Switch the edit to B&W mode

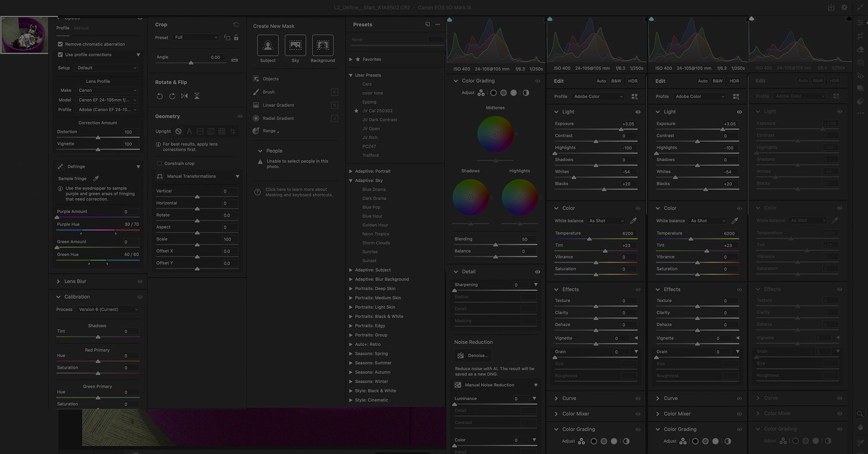click(x=616, y=81)
